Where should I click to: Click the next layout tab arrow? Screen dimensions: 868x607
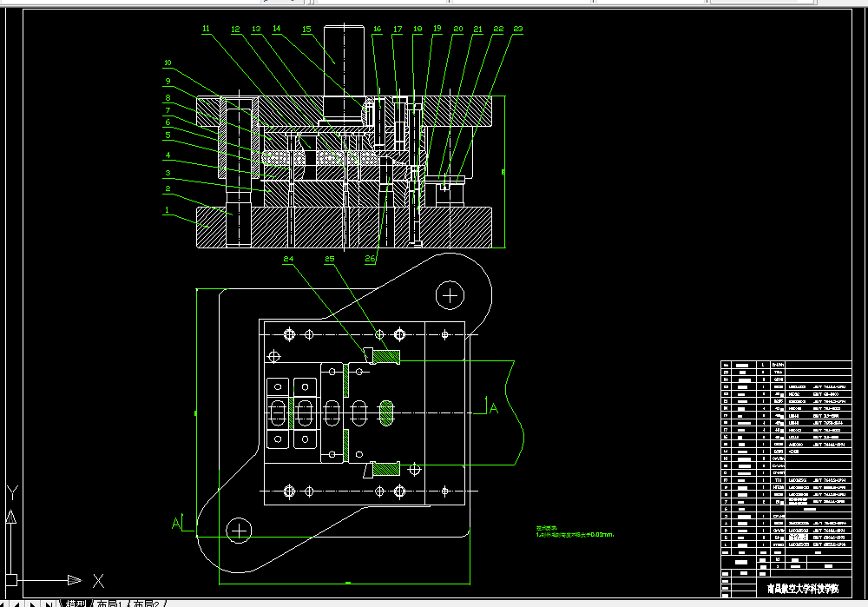33,604
